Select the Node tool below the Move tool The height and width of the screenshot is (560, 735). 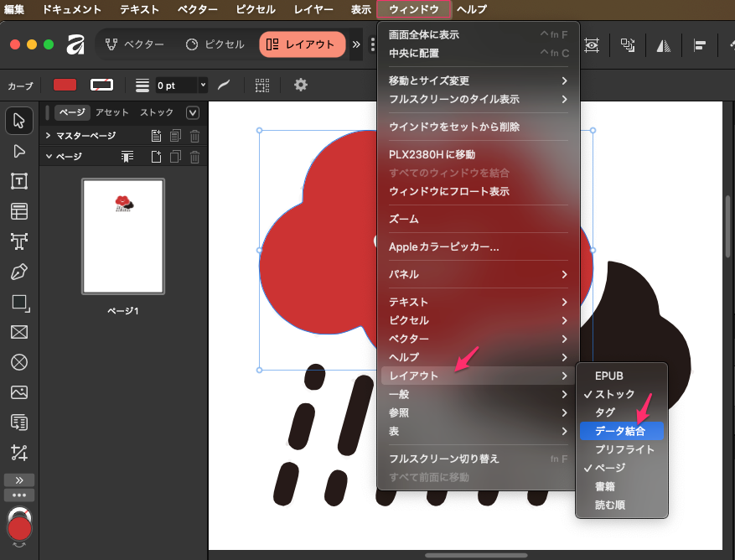(19, 151)
